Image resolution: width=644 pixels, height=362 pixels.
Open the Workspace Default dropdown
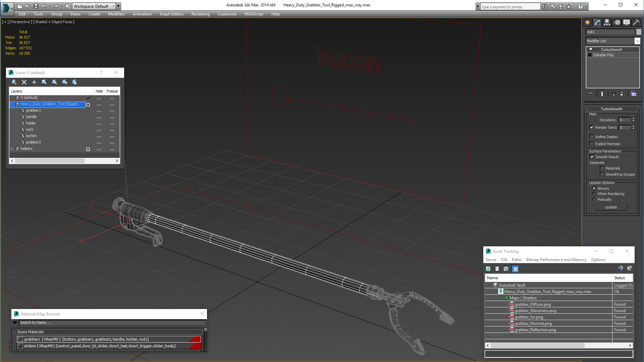click(113, 6)
